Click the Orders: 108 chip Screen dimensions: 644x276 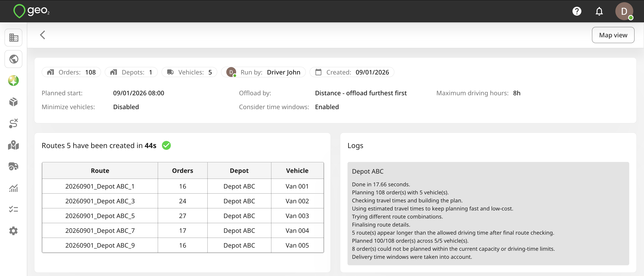71,72
